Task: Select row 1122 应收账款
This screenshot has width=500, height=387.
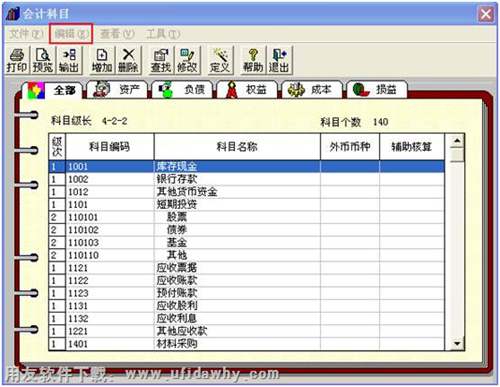Action: tap(247, 280)
